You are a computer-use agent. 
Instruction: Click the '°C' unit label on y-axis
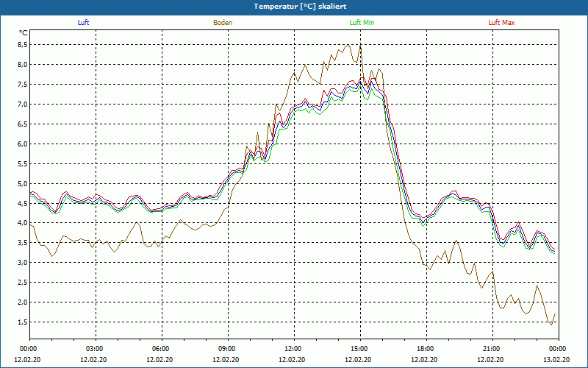coord(24,33)
